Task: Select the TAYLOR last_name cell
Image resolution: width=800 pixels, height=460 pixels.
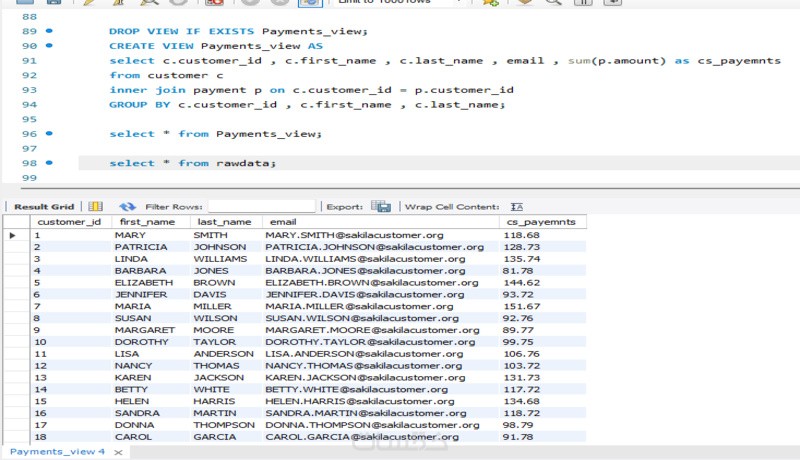Action: coord(227,342)
